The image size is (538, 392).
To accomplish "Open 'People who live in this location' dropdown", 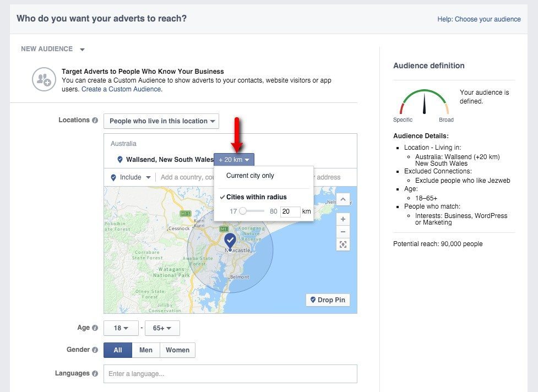I will coord(161,121).
